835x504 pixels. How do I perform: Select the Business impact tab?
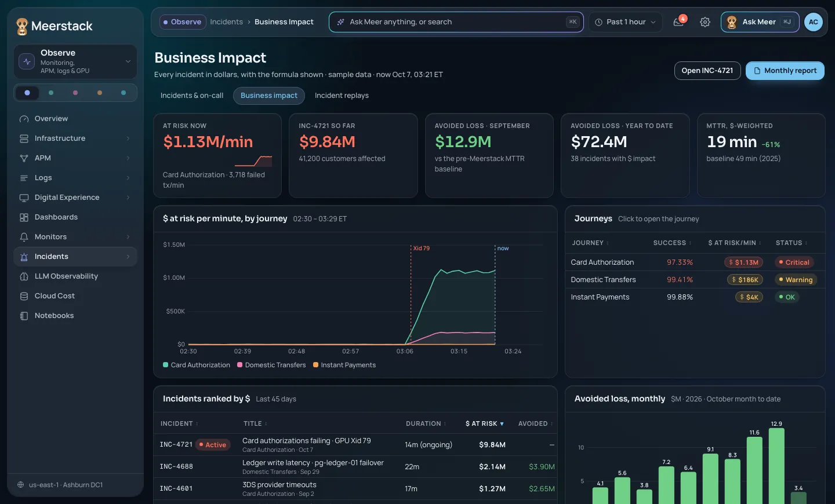[x=269, y=96]
